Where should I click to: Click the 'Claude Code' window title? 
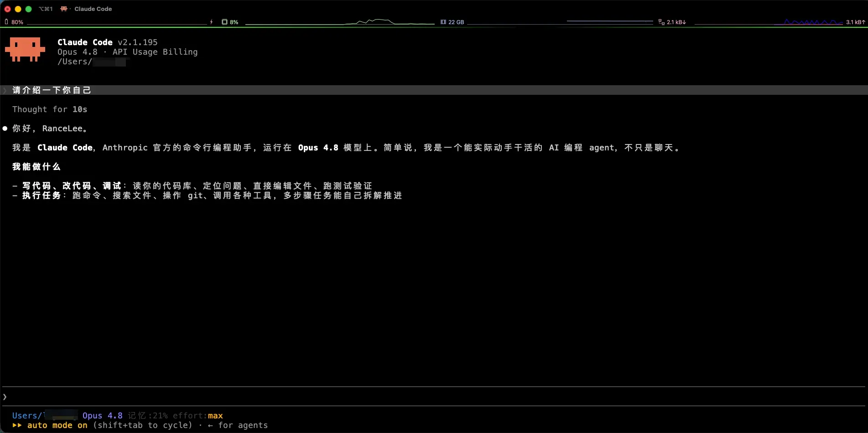(93, 9)
